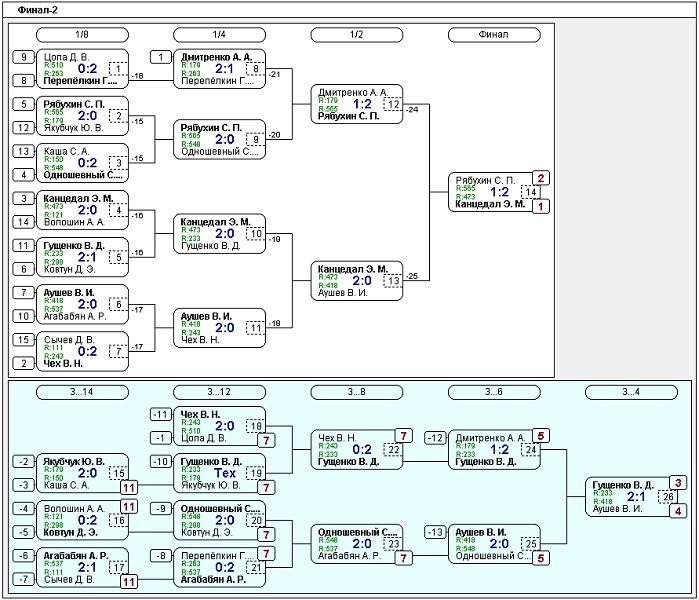Select the 1/8 round header

[82, 35]
